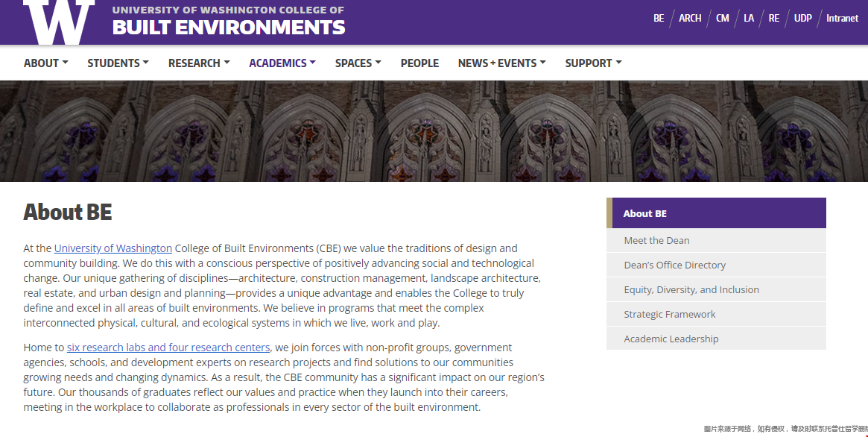Open the Research navigation dropdown
Viewport: 868px width, 437px height.
pyautogui.click(x=198, y=63)
